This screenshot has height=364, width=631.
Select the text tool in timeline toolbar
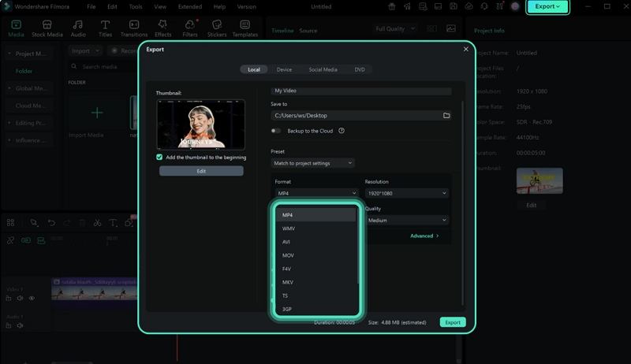point(113,223)
